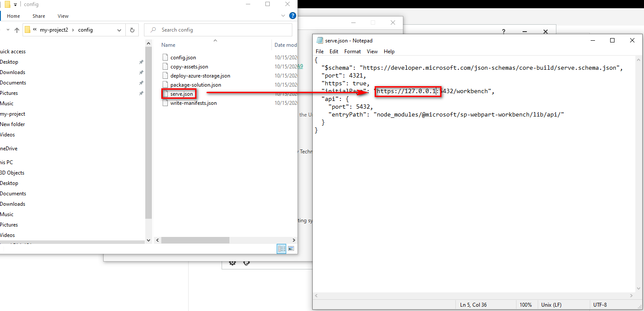Click the 100% zoom status entry
Screen dimensions: 644x311
tap(526, 305)
